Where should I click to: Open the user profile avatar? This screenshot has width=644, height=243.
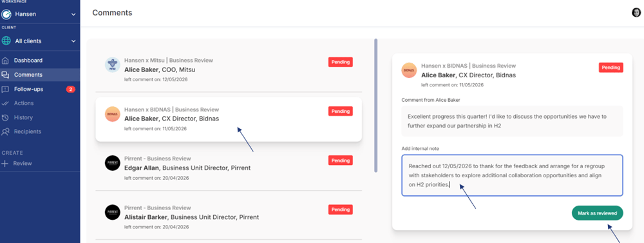coord(636,13)
